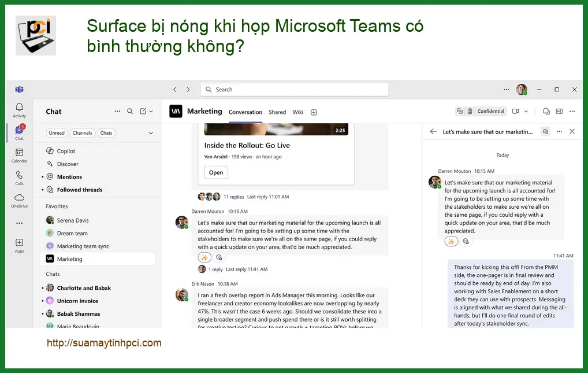Go forward with the right arrow
This screenshot has height=373, width=588.
click(x=188, y=90)
